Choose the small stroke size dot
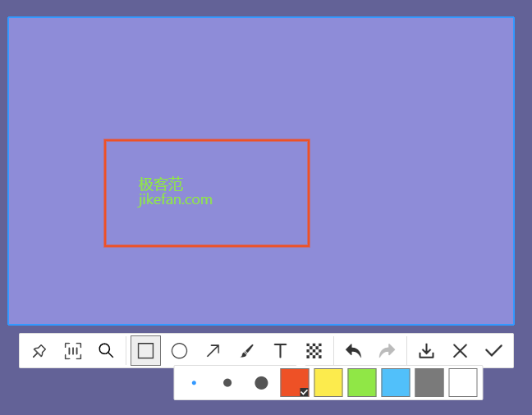Image resolution: width=532 pixels, height=415 pixels. (x=194, y=383)
